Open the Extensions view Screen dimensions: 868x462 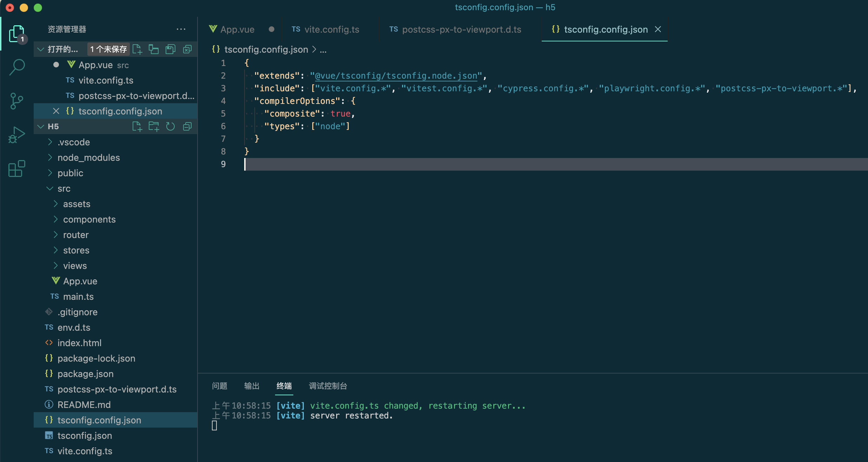coord(17,169)
